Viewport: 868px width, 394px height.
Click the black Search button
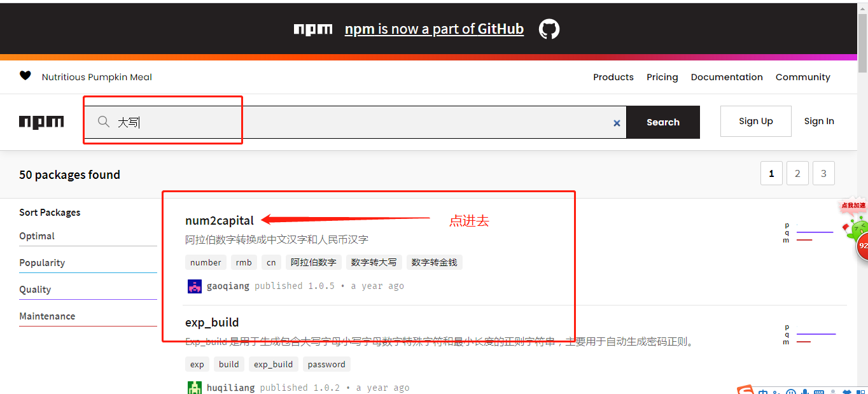coord(663,122)
